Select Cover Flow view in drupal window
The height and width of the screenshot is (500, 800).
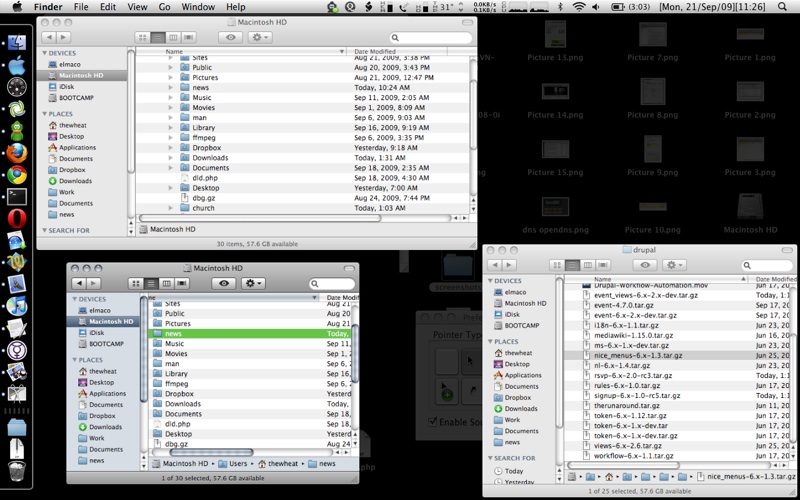pos(604,265)
